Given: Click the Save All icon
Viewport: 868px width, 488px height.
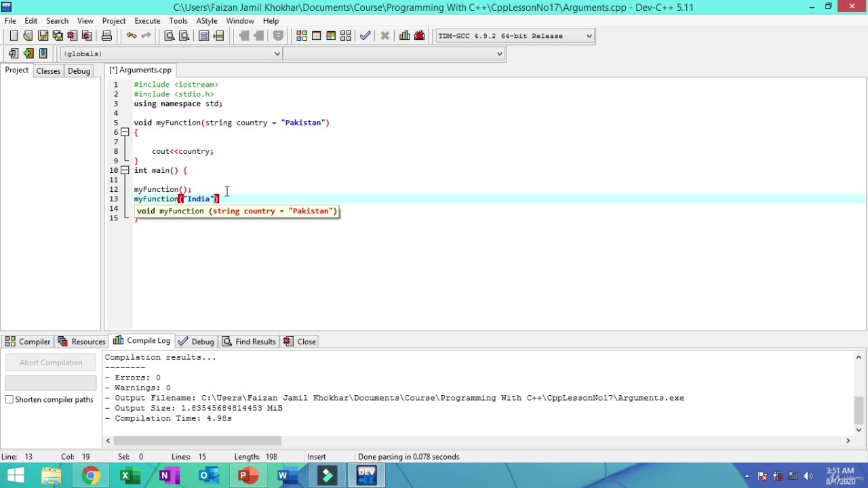Looking at the screenshot, I should tap(58, 36).
